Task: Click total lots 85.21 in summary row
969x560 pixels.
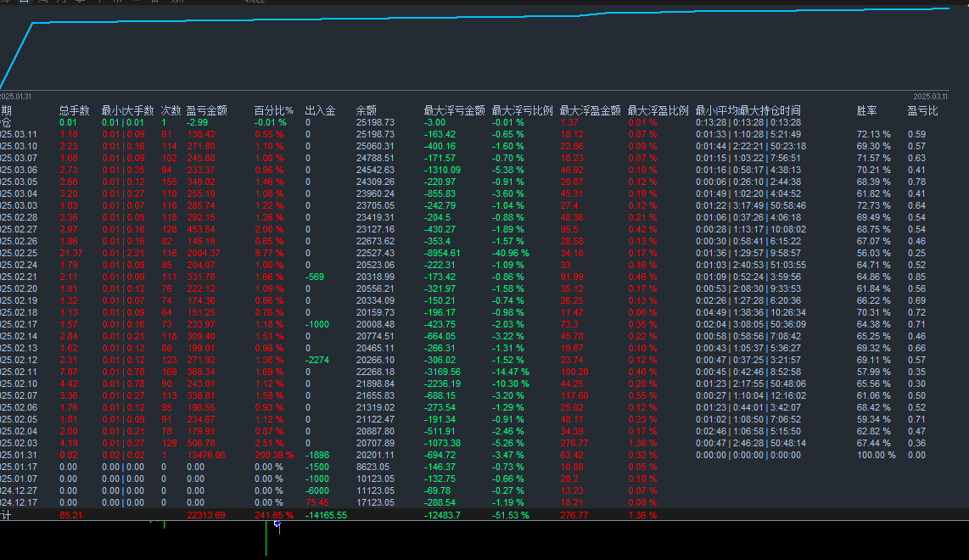Action: (71, 515)
